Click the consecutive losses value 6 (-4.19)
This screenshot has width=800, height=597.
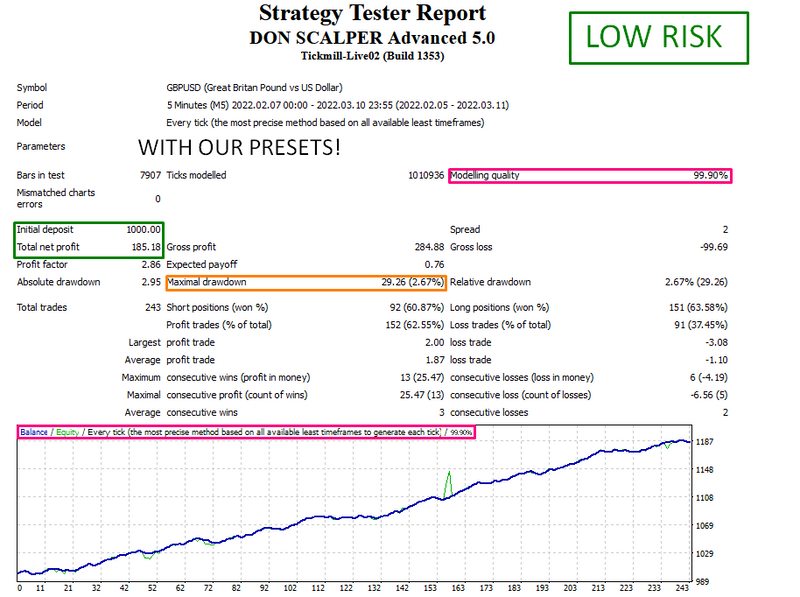click(709, 378)
